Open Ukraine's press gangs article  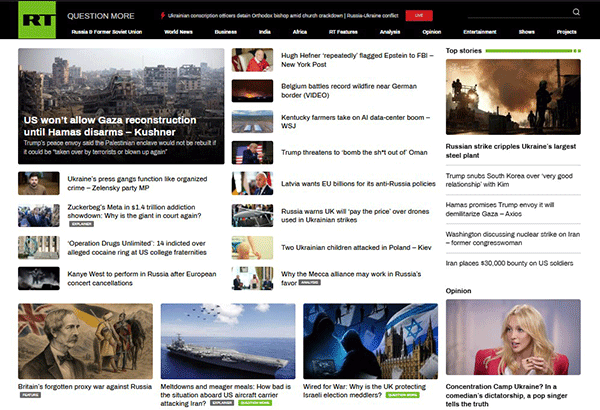pos(137,183)
